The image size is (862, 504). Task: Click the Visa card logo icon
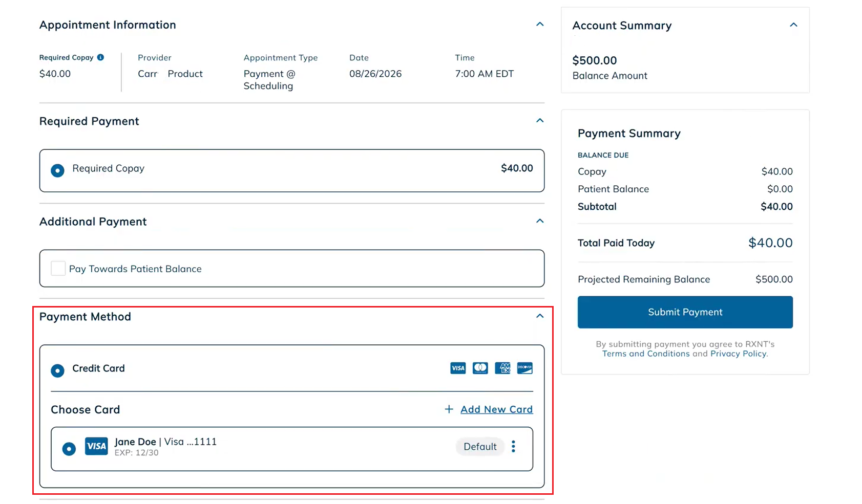458,368
